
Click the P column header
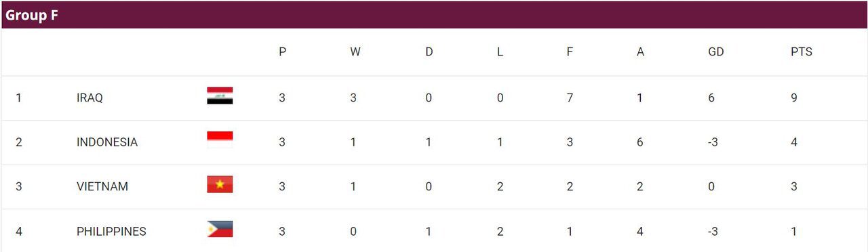[282, 51]
